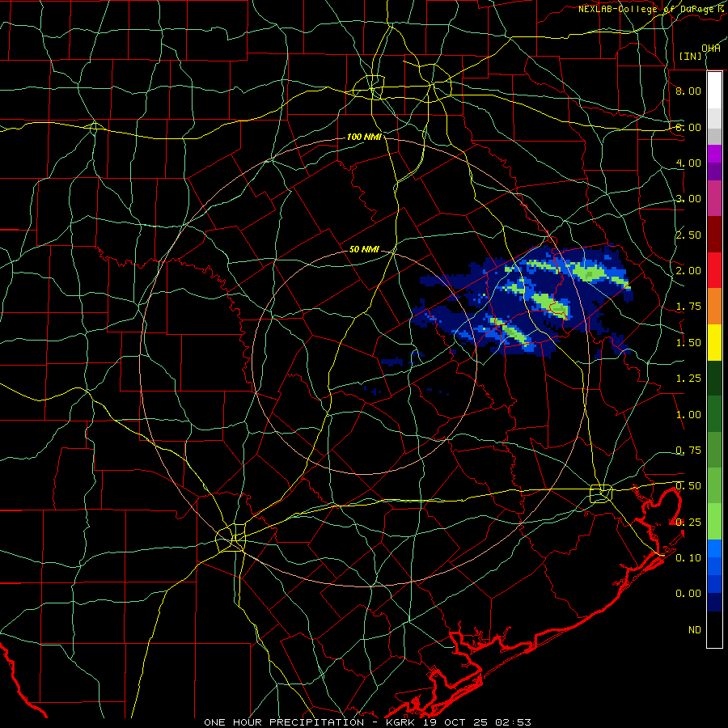Pick the pink legend swatch beside 3.00
728x728 pixels.
[714, 198]
